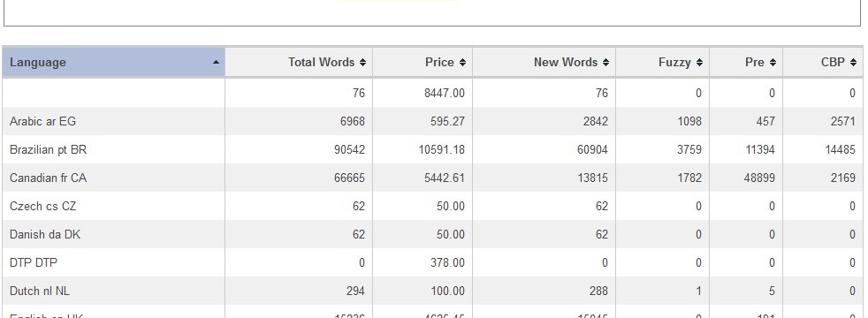
Task: Select the Canadian fr CA row
Action: [433, 178]
